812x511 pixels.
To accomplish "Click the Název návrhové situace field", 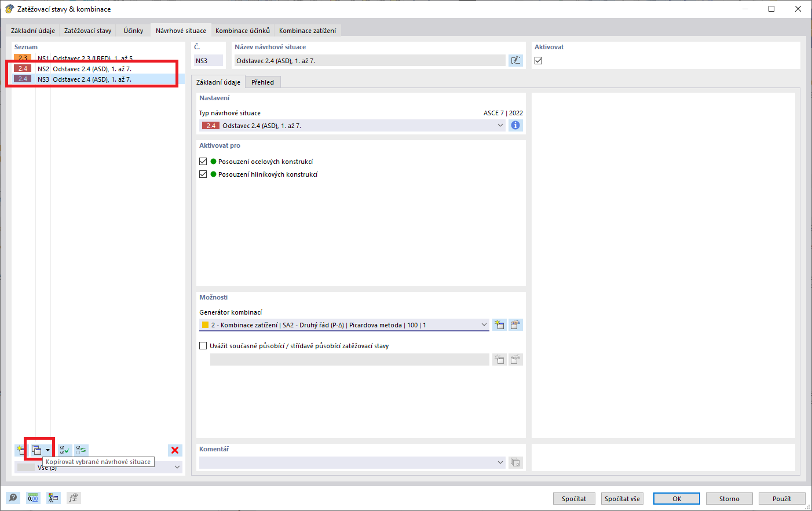I will pyautogui.click(x=370, y=60).
